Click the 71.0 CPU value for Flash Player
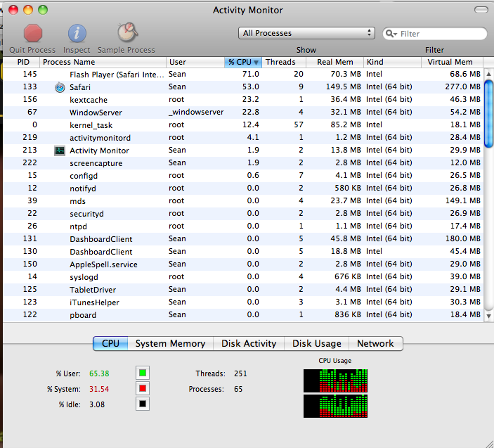This screenshot has height=448, width=494. tap(251, 74)
